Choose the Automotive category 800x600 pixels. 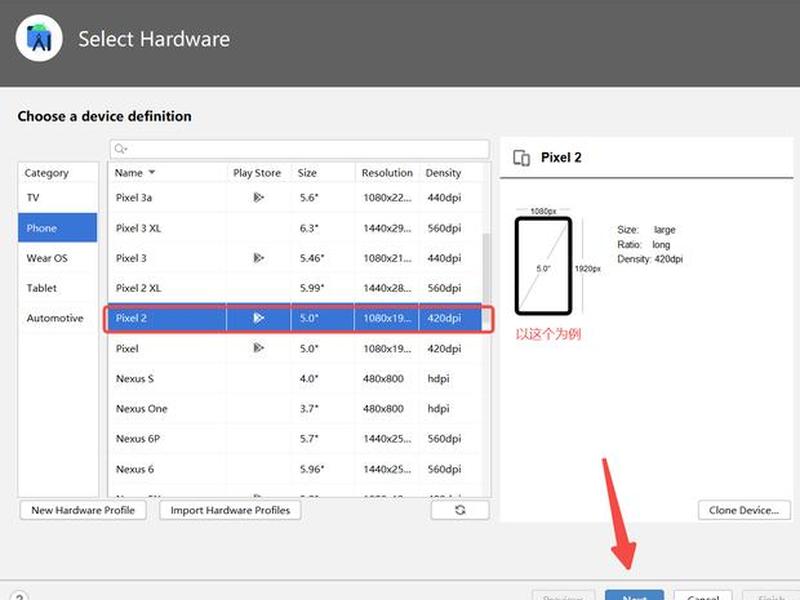58,318
